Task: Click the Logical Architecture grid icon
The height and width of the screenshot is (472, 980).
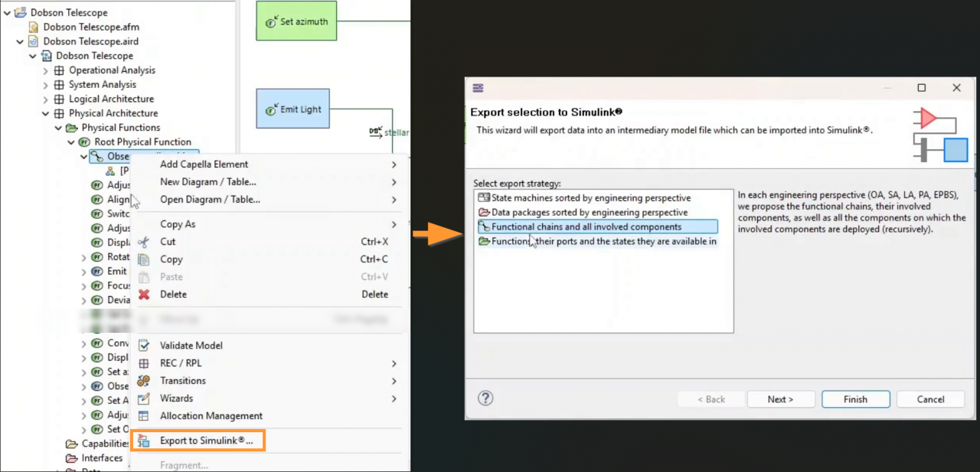Action: pos(59,99)
